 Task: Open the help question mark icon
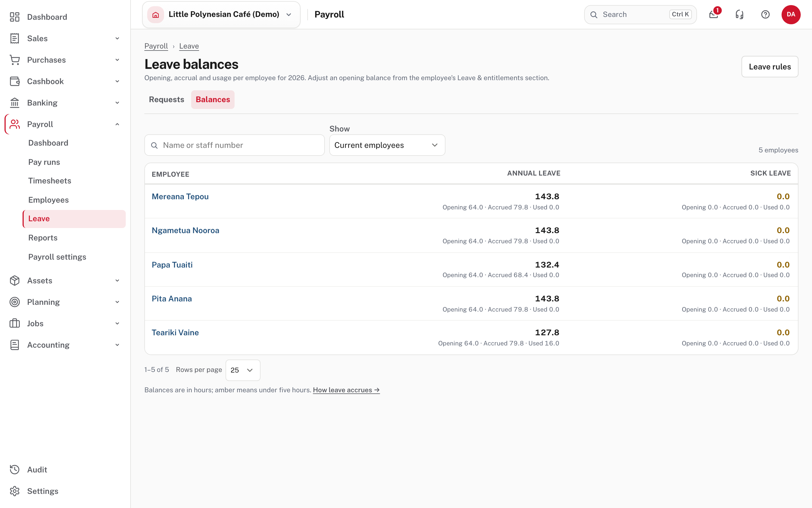click(x=765, y=14)
